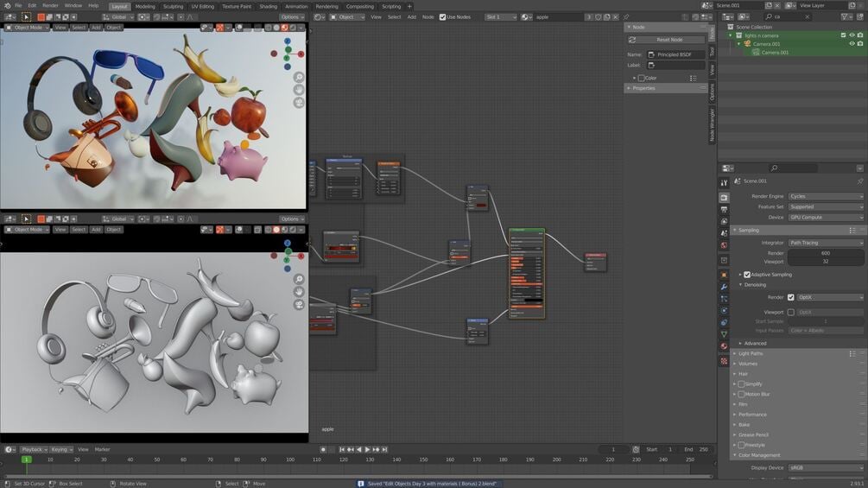This screenshot has width=868, height=488.
Task: Open the Feature Set Supported dropdown
Action: coord(826,206)
